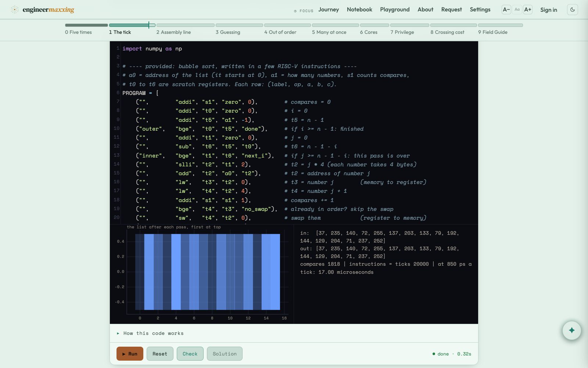Open chapter '5 Many at once'
The width and height of the screenshot is (588, 368).
[329, 32]
